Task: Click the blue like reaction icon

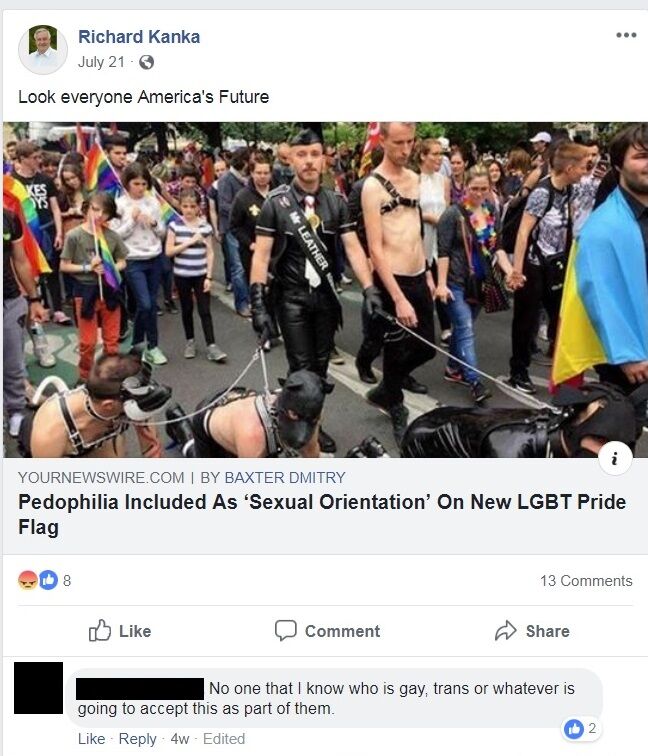Action: click(x=48, y=580)
